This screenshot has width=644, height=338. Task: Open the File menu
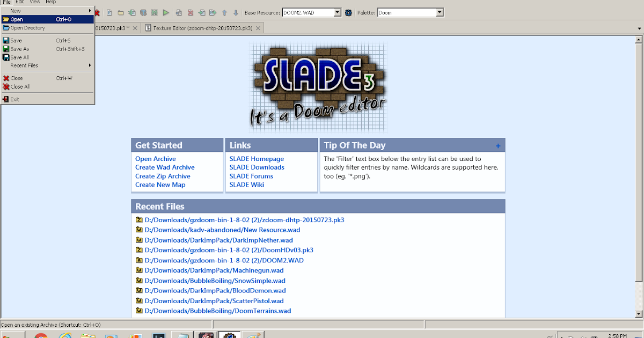pos(6,2)
